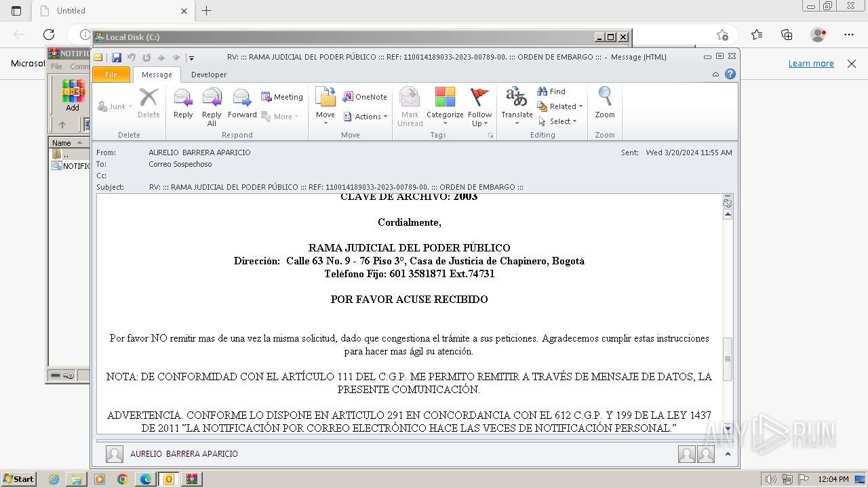This screenshot has width=868, height=488.
Task: Click the volume speaker tray icon
Action: pyautogui.click(x=771, y=479)
